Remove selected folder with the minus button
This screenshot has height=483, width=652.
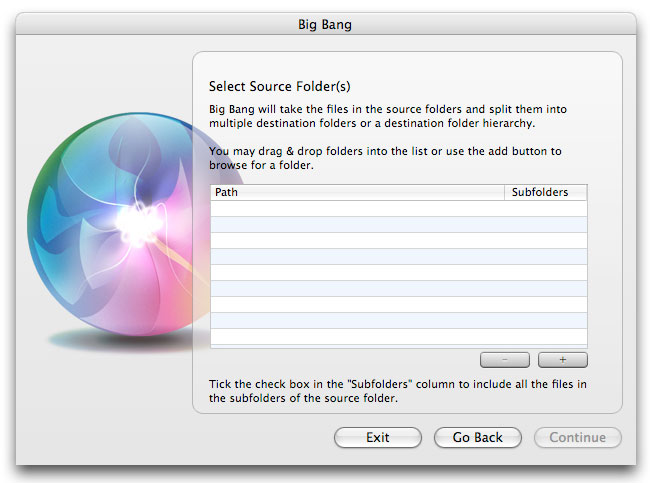[x=505, y=360]
